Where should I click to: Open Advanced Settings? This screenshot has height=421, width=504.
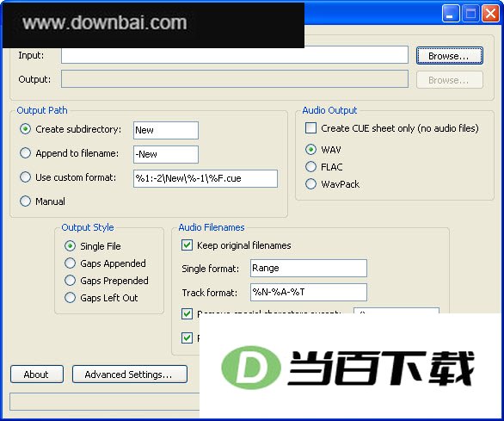[130, 375]
